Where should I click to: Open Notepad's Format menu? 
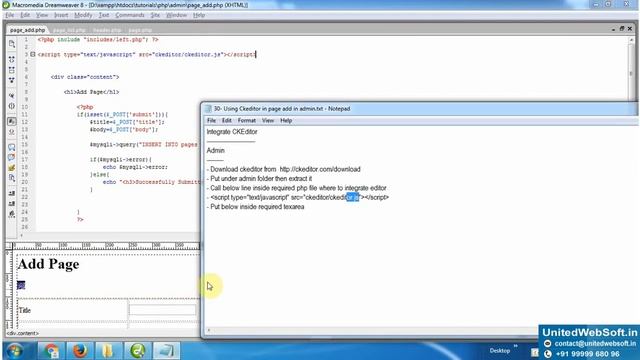pos(247,120)
